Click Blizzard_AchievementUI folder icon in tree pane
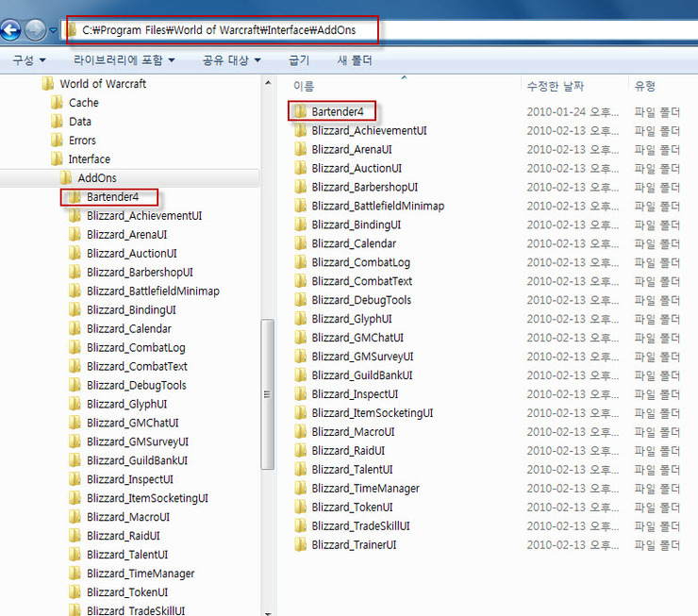Screen dimensions: 698x616 [75, 216]
